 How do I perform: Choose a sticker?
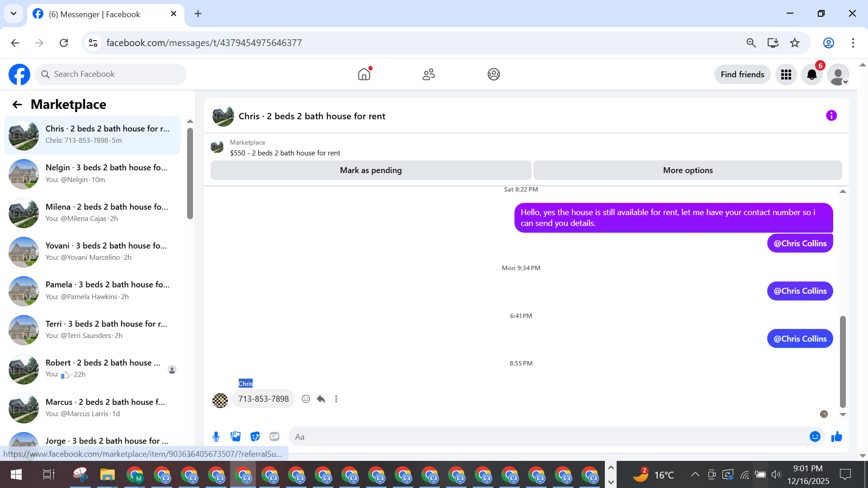coord(255,436)
